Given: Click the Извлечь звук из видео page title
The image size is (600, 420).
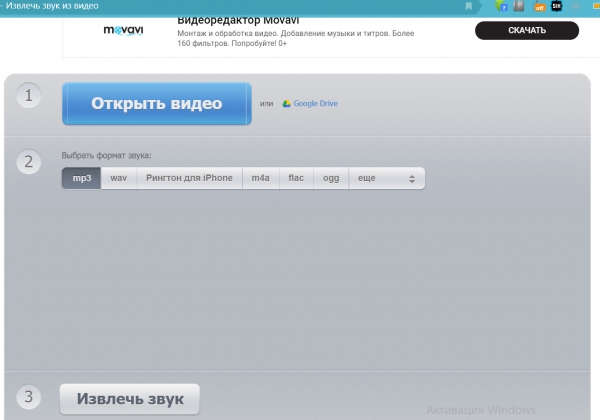Looking at the screenshot, I should coord(52,6).
